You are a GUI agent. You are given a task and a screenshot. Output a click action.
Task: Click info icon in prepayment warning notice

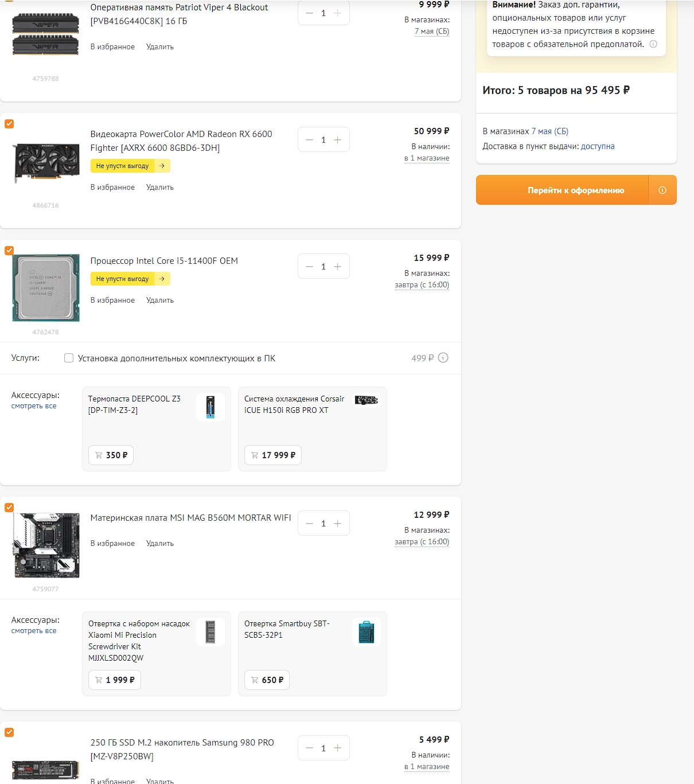click(653, 44)
